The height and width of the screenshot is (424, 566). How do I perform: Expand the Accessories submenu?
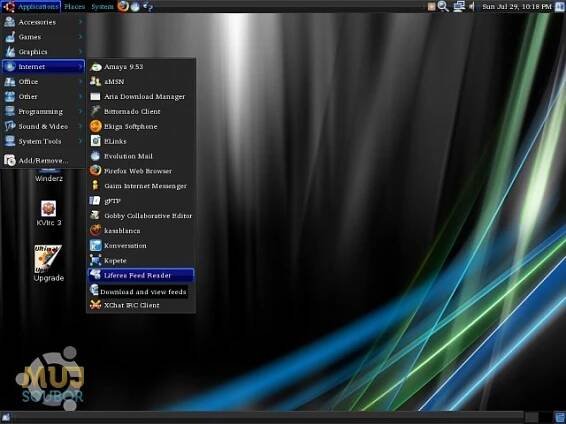point(43,22)
